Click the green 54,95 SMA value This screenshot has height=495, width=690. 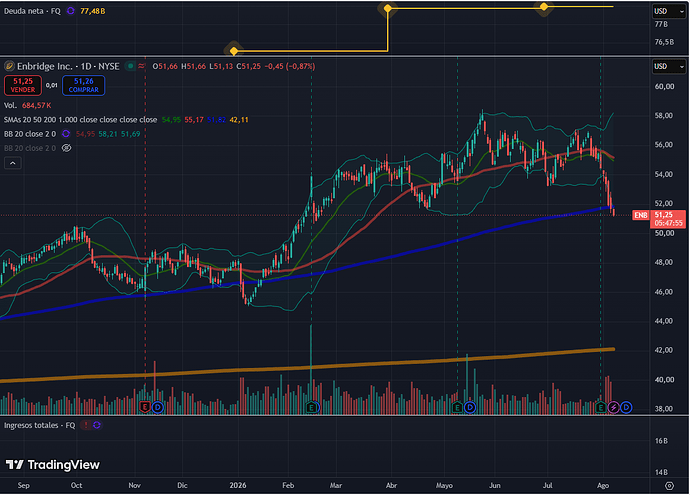click(171, 120)
